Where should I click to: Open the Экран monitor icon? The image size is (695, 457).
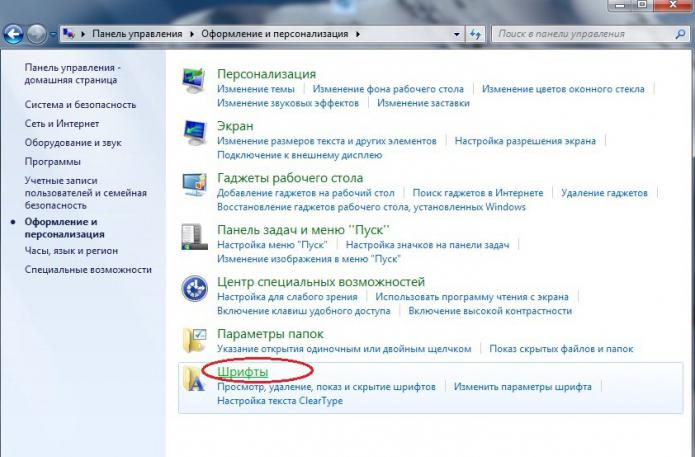pyautogui.click(x=194, y=133)
